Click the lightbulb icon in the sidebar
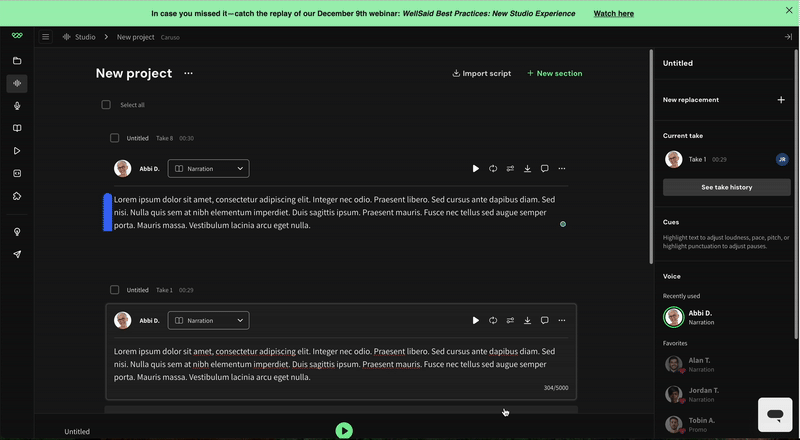The width and height of the screenshot is (800, 440). (x=17, y=232)
